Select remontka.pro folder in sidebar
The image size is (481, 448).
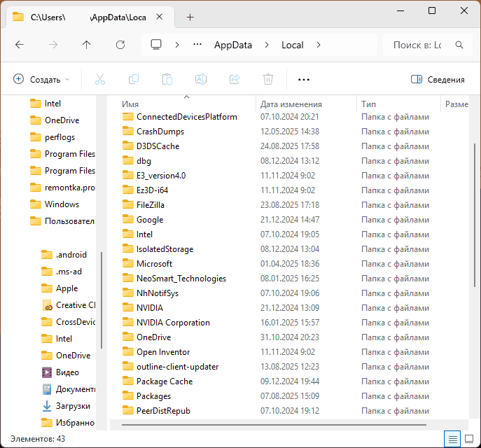coord(62,188)
